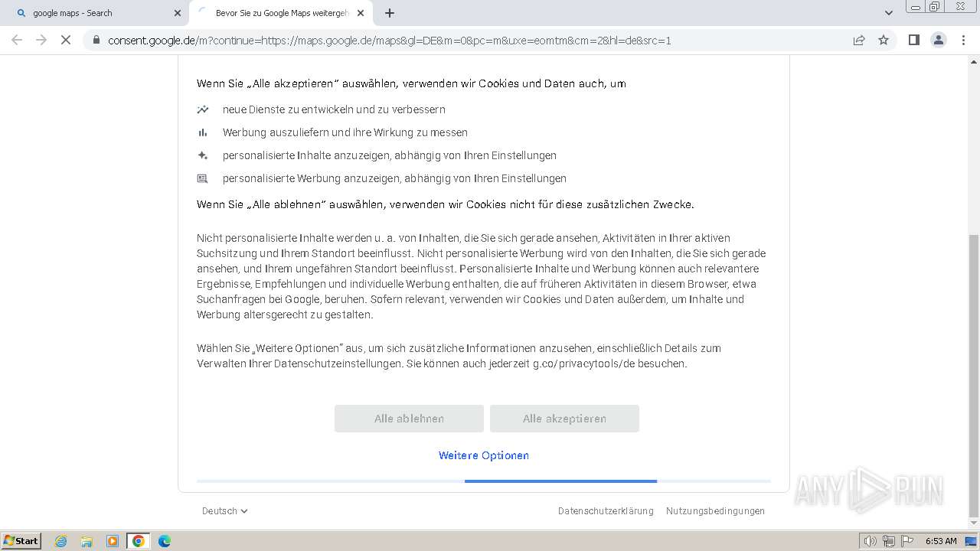The width and height of the screenshot is (980, 551).
Task: Open the Chrome profile icon
Action: (939, 40)
